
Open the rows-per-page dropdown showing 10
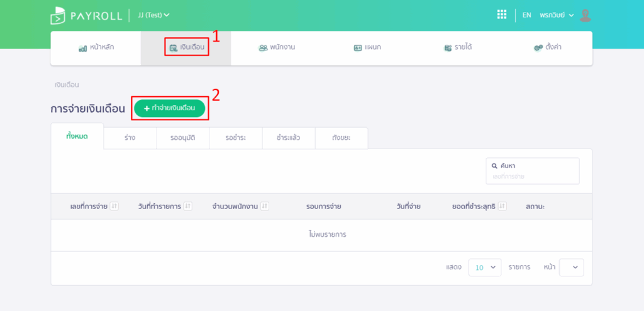point(484,268)
